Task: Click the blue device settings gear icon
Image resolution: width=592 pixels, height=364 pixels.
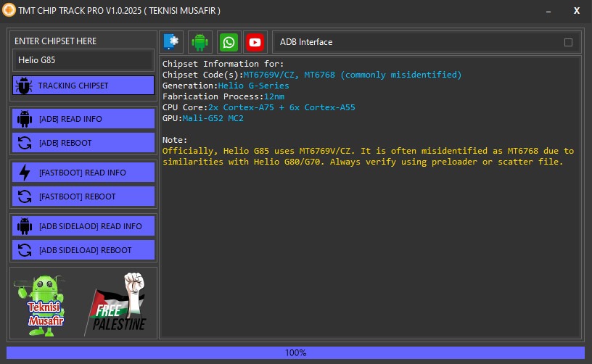Action: (171, 42)
